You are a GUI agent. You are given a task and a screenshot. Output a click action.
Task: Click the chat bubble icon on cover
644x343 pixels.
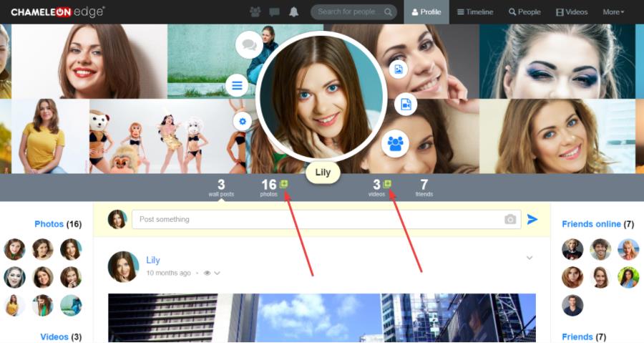pos(248,45)
